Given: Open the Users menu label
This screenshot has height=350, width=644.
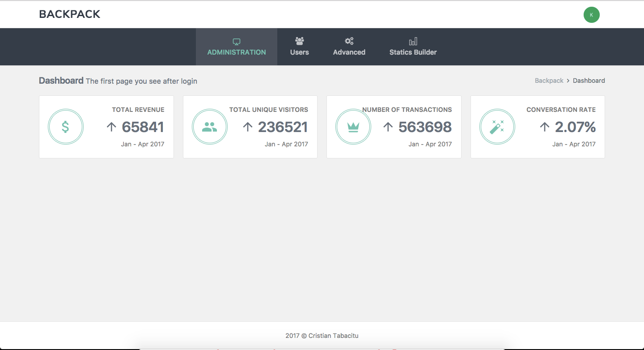Looking at the screenshot, I should point(300,52).
